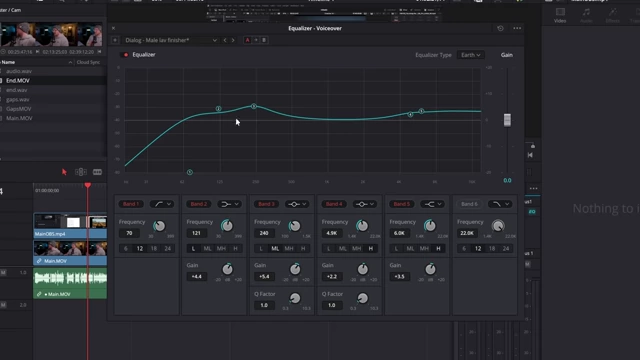
Task: Toggle Band 4 on or off
Action: click(334, 204)
